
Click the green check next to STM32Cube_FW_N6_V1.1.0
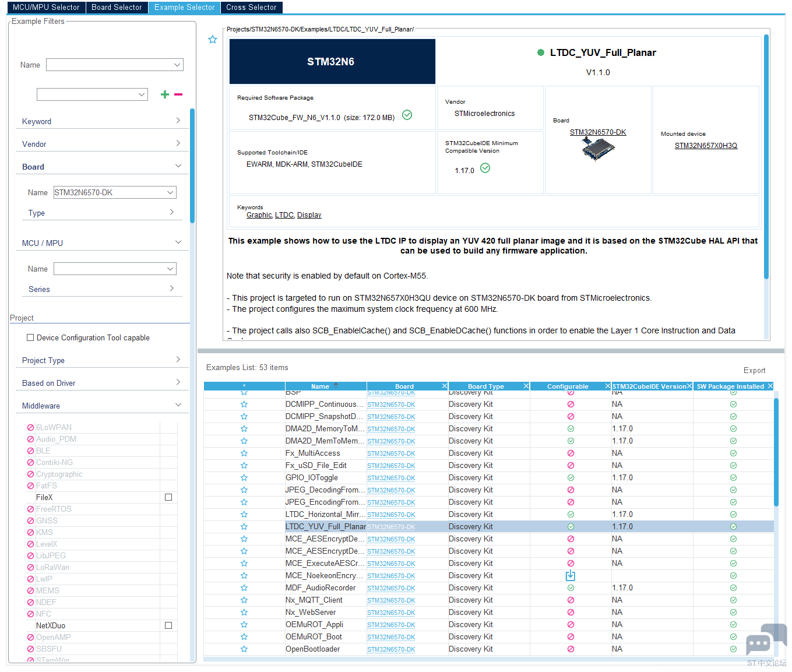[407, 115]
